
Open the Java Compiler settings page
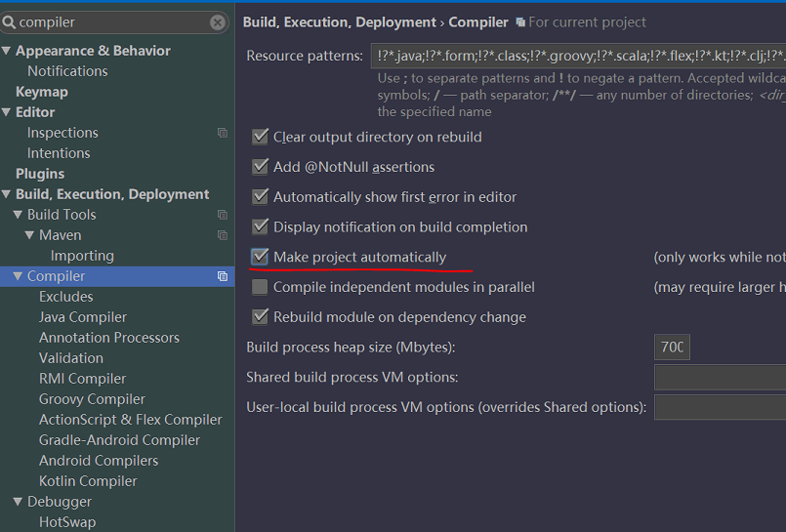click(x=83, y=317)
